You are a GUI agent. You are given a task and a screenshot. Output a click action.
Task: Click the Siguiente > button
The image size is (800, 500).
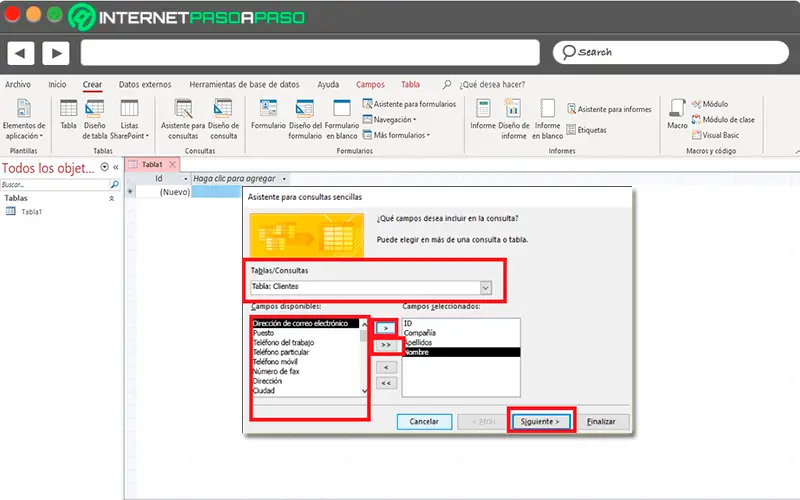pyautogui.click(x=540, y=422)
